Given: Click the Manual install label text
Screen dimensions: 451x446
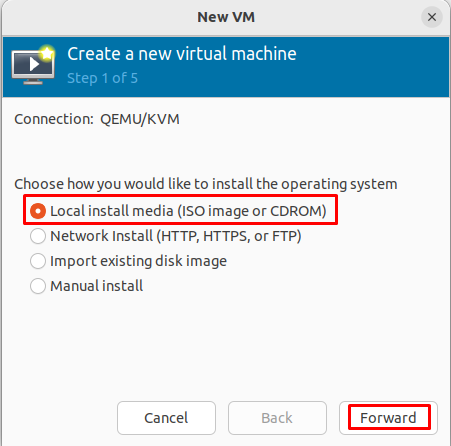Looking at the screenshot, I should click(97, 286).
